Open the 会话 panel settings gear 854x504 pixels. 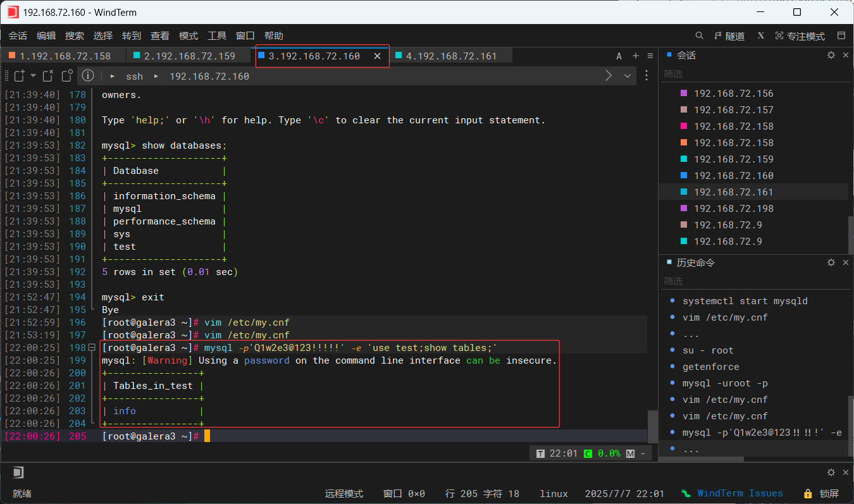pos(831,55)
